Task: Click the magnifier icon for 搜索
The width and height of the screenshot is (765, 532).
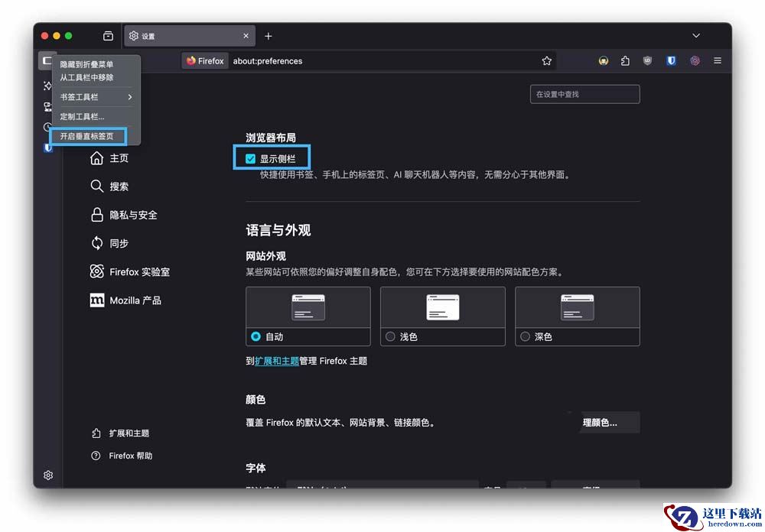Action: 96,187
